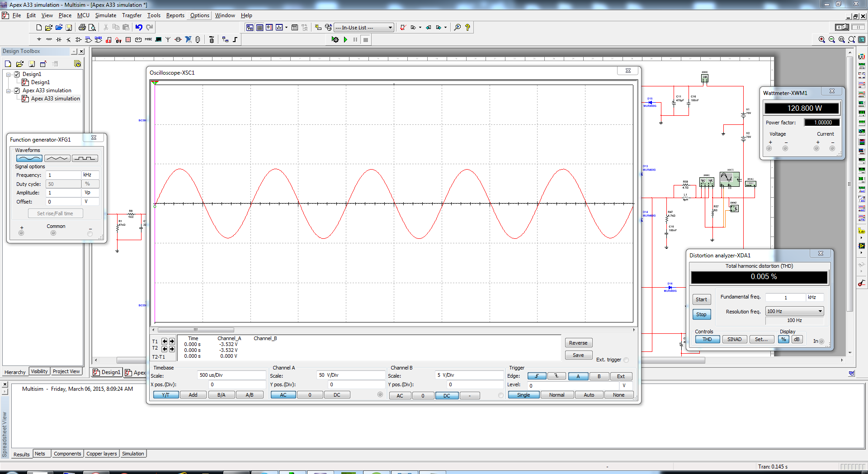This screenshot has height=474, width=868.
Task: Open interactive simulation settings gear
Action: click(335, 40)
